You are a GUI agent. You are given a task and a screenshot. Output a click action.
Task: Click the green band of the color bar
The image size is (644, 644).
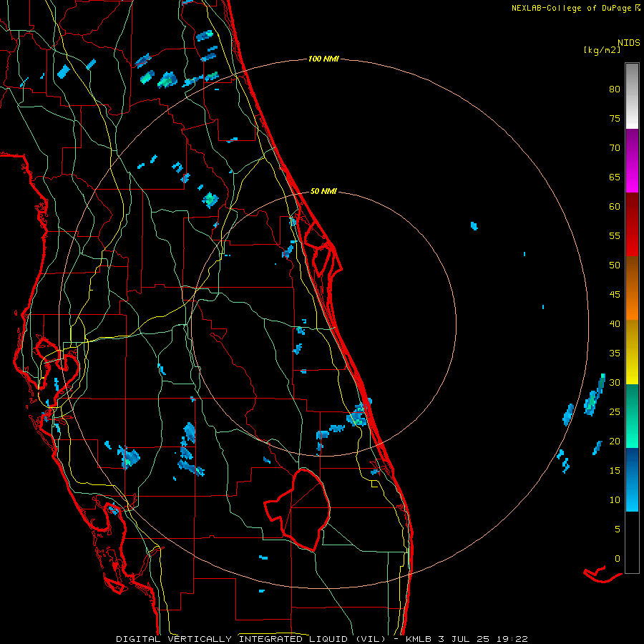pyautogui.click(x=632, y=416)
